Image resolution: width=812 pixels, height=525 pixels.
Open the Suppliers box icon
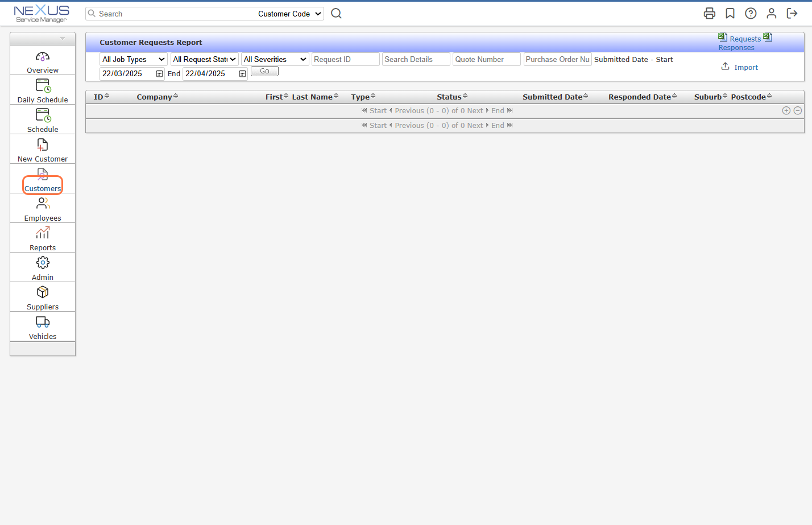click(x=43, y=292)
